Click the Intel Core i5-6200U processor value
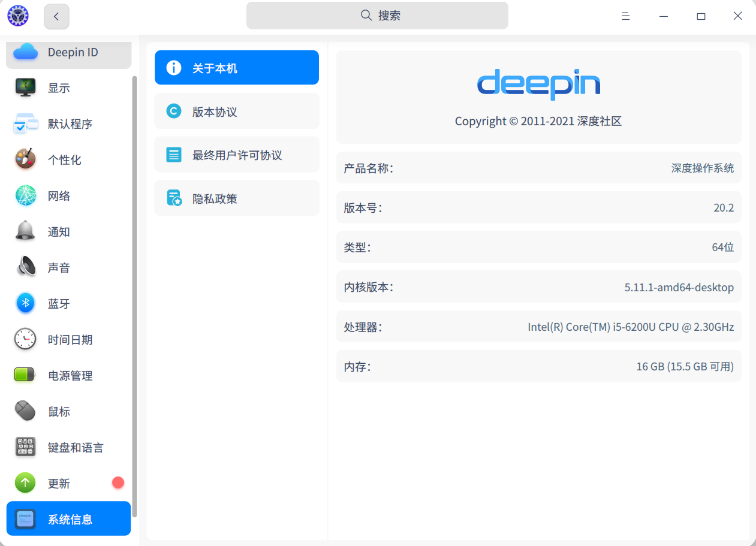 click(x=631, y=327)
